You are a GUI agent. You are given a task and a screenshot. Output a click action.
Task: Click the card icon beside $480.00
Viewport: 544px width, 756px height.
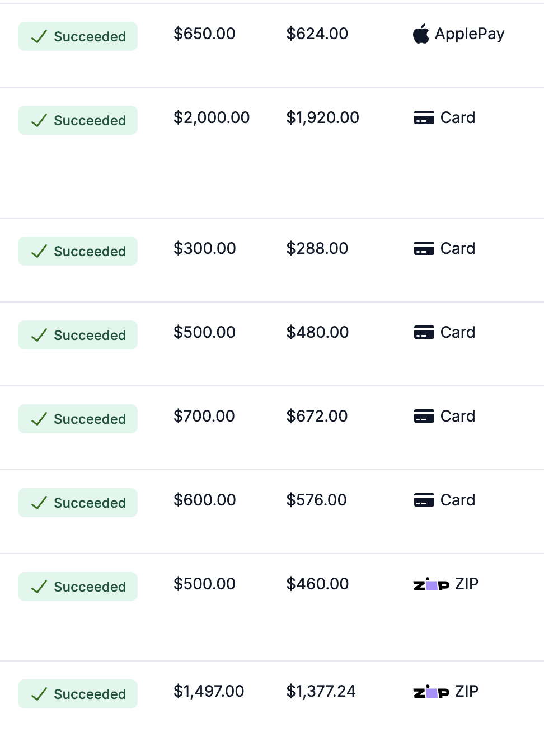[x=424, y=333]
